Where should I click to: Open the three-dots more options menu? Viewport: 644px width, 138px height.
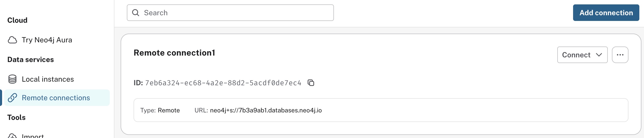[620, 55]
